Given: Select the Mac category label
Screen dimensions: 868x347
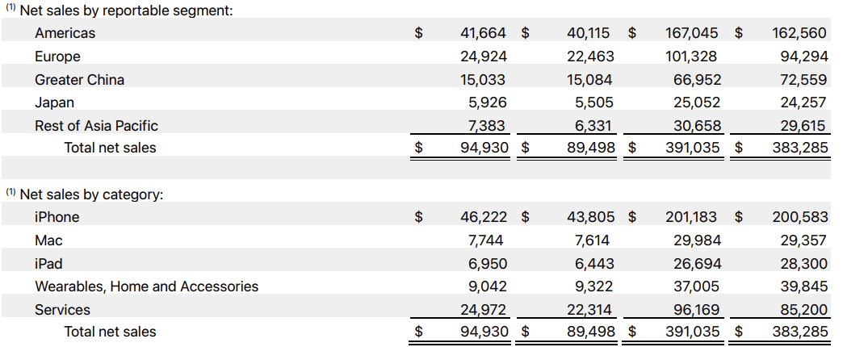Looking at the screenshot, I should point(48,240).
